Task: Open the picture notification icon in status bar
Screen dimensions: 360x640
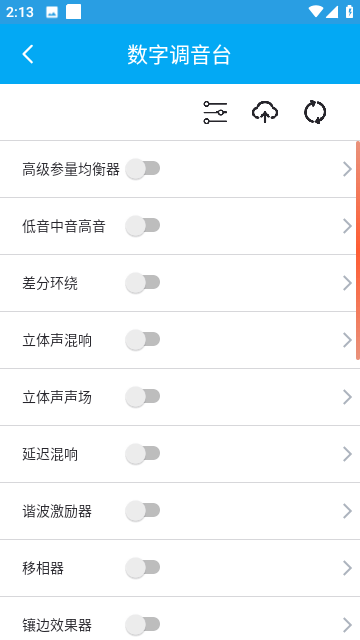Action: pos(52,12)
